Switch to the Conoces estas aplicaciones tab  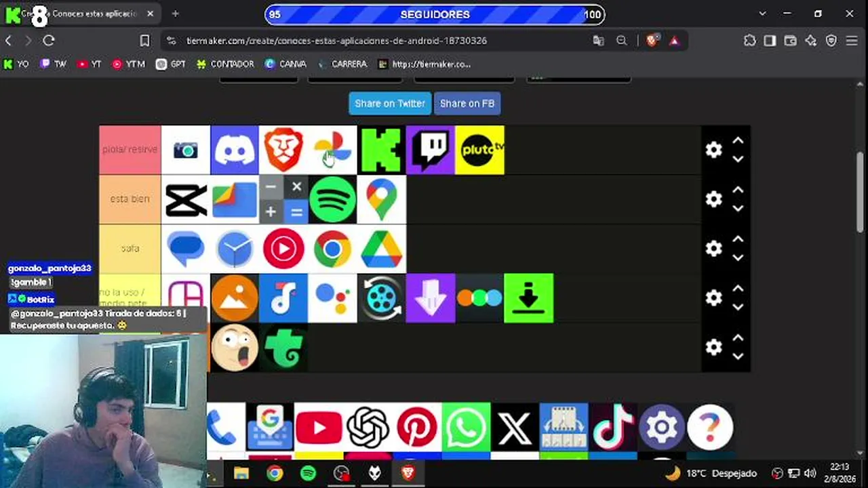click(x=81, y=14)
